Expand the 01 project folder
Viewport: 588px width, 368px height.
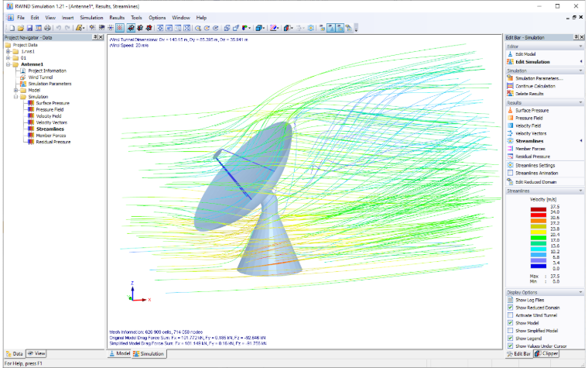tap(9, 58)
